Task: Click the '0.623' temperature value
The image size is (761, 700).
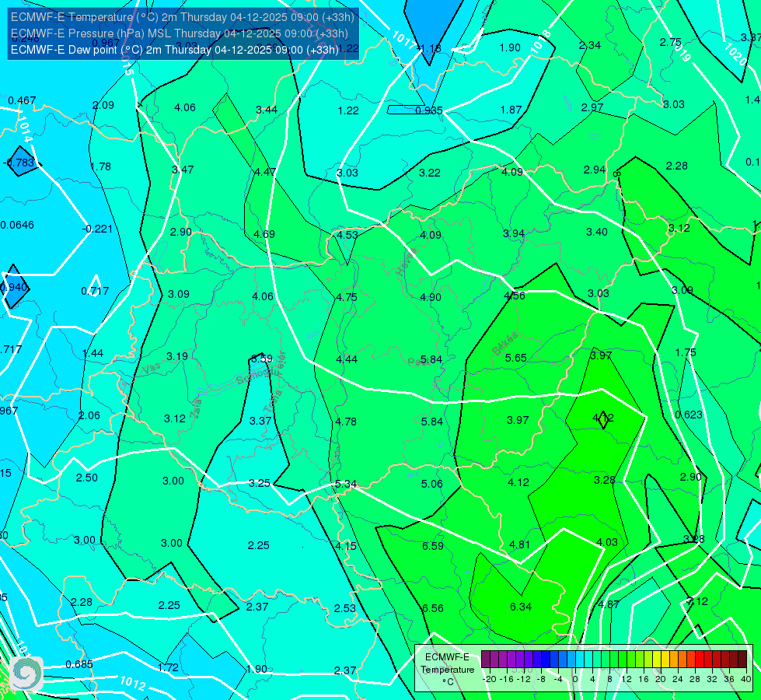Action: point(689,415)
